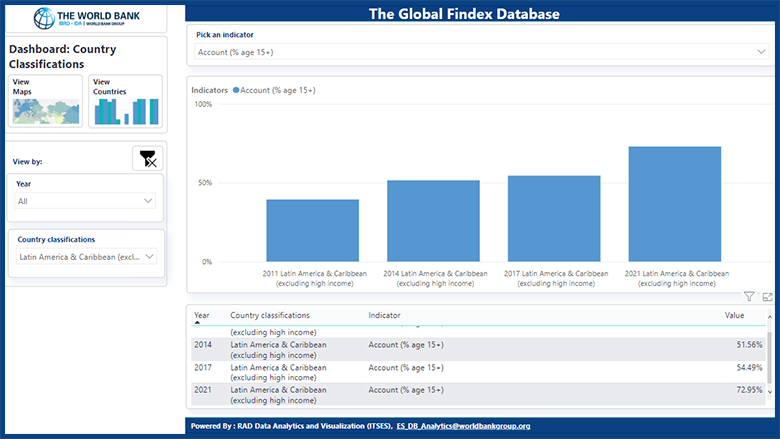
Task: Email ES_DB_Analytics@worldbankgroup.org link
Action: pos(463,426)
